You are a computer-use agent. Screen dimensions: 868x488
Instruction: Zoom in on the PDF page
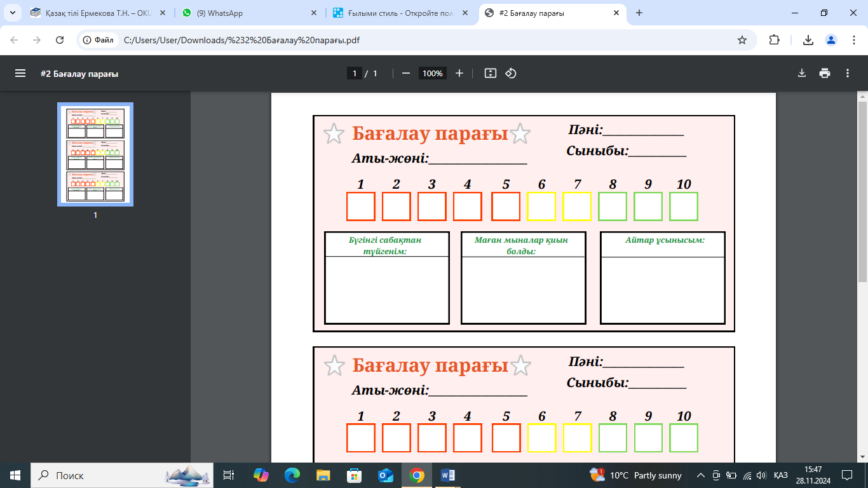[459, 74]
